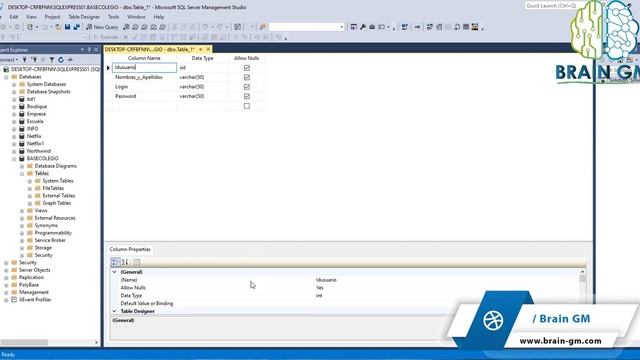The image size is (640, 360).
Task: Open a New Query window
Action: (x=102, y=27)
